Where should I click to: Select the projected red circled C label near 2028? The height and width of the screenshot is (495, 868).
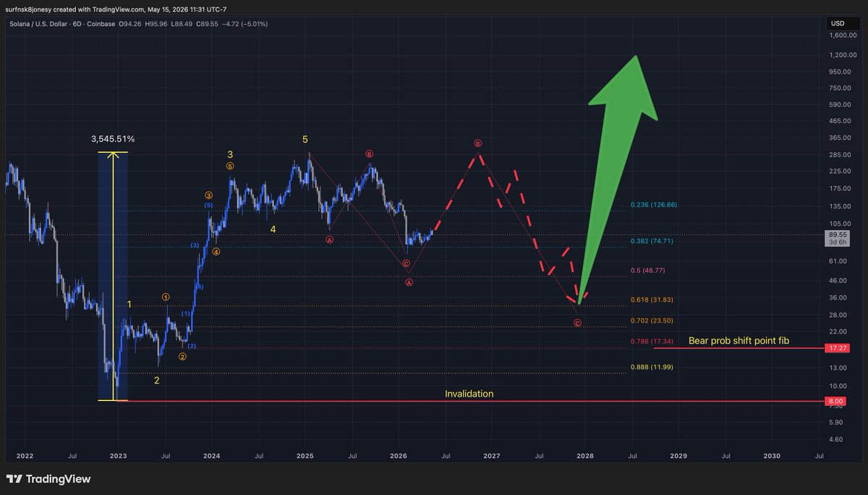point(577,323)
